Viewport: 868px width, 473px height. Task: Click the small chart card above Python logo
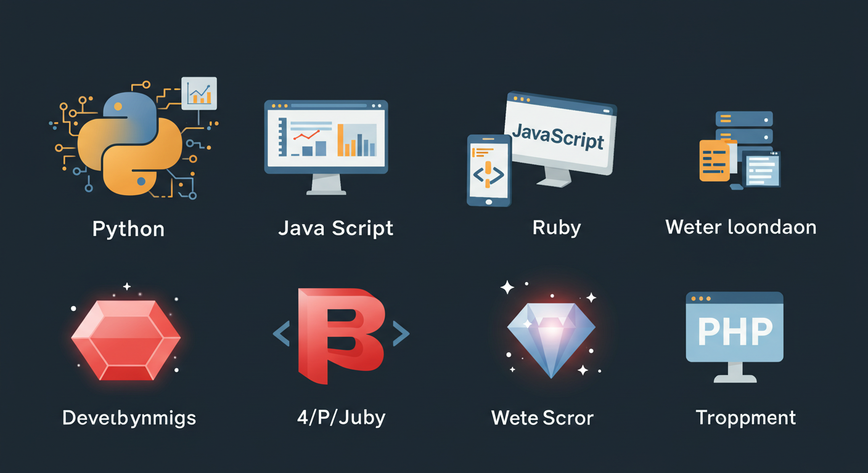[199, 94]
